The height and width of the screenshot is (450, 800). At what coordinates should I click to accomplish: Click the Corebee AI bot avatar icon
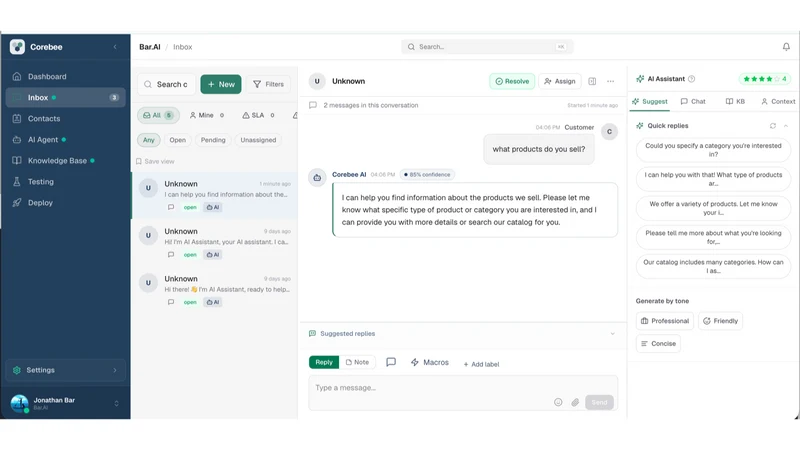pos(317,178)
